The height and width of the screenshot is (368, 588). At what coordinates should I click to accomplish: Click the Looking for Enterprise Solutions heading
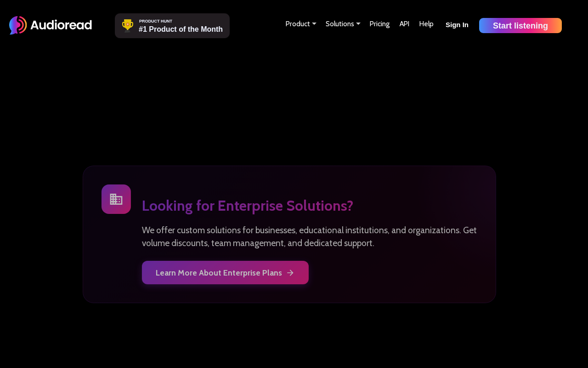[x=248, y=206]
